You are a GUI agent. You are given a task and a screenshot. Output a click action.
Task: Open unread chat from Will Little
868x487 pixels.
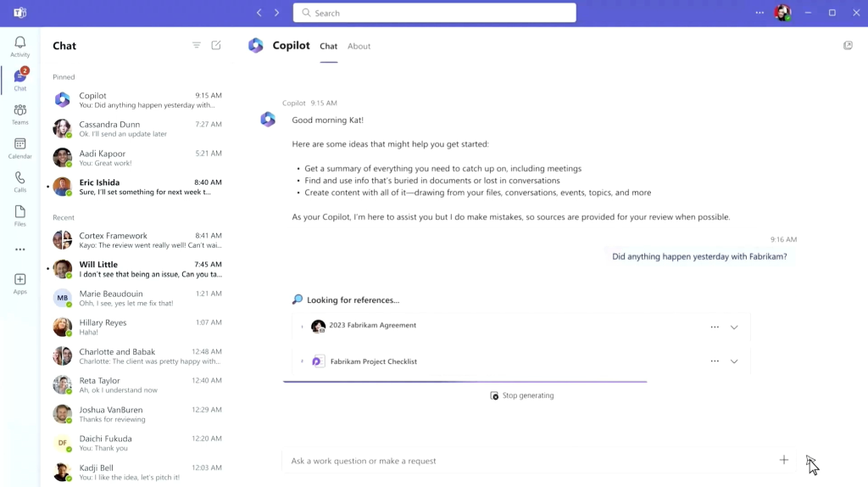tap(136, 269)
